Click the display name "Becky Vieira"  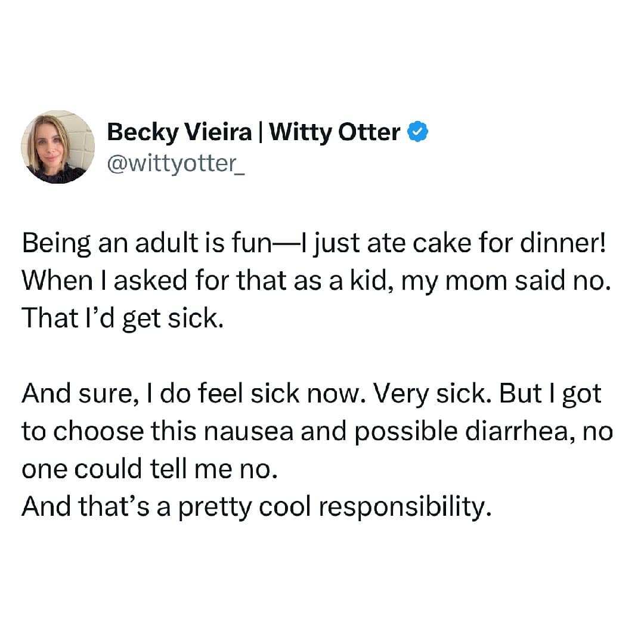(179, 132)
